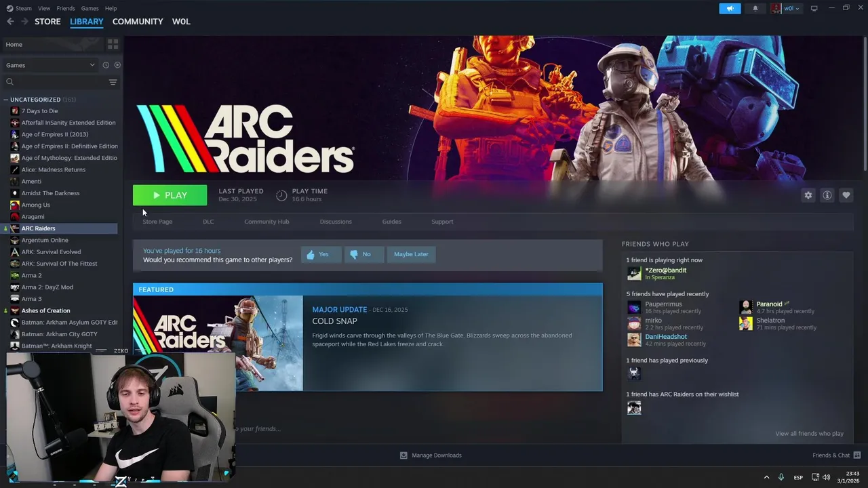Select Argentum Online in library

coord(45,240)
